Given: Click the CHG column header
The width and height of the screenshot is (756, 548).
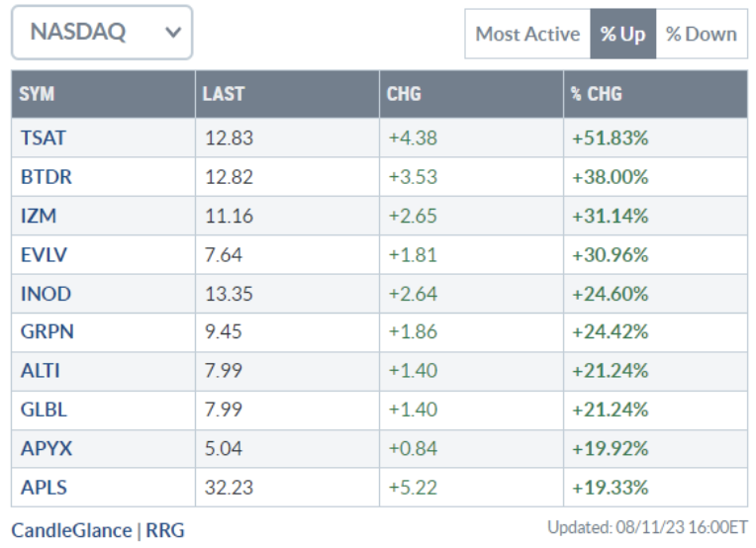Looking at the screenshot, I should tap(404, 94).
